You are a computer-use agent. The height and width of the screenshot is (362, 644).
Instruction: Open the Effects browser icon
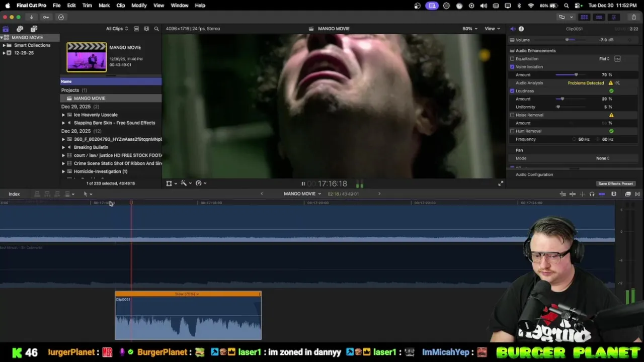(628, 194)
